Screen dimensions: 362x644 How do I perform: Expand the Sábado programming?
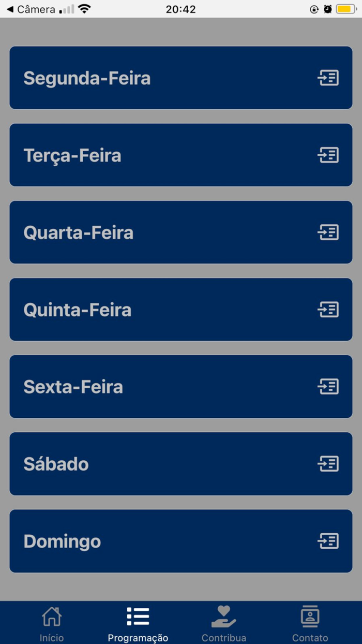pyautogui.click(x=180, y=464)
